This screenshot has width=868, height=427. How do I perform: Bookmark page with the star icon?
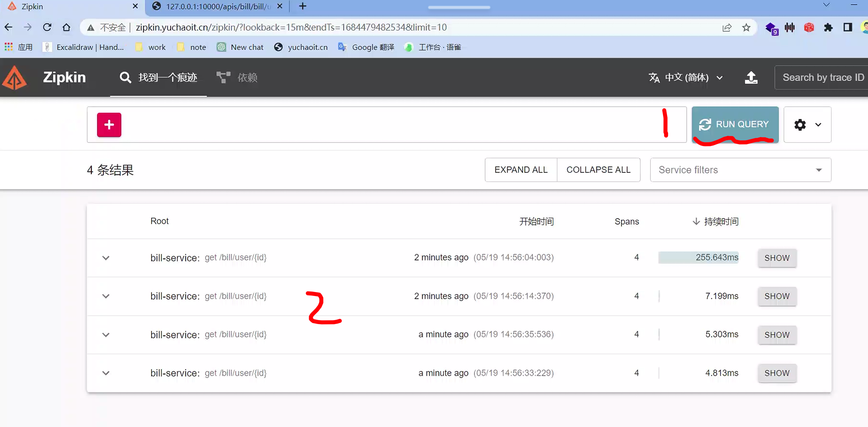(746, 27)
